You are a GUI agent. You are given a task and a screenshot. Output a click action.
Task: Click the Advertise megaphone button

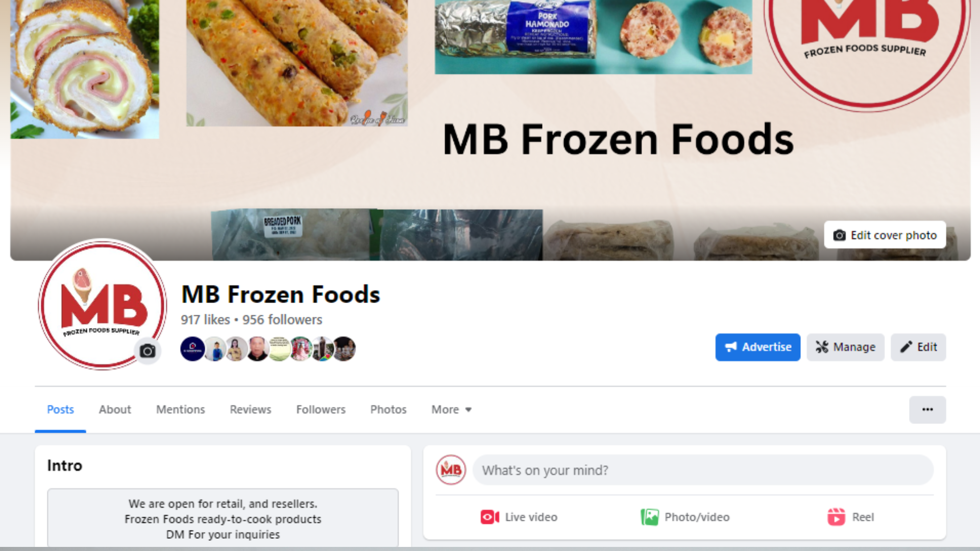point(757,347)
